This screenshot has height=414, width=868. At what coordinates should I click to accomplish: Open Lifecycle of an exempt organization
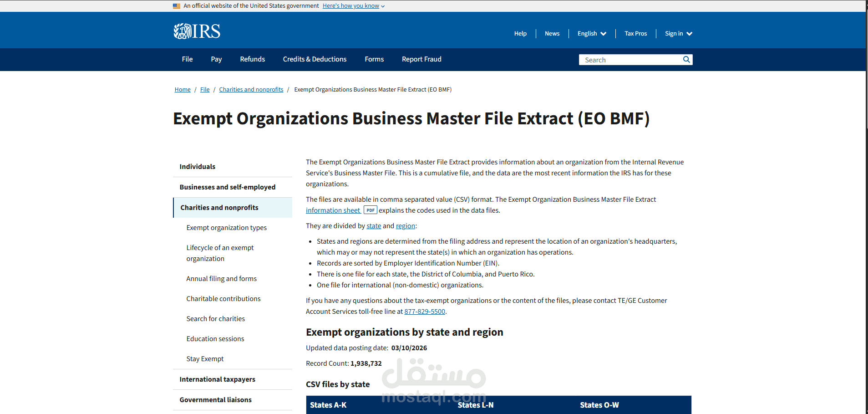coord(220,253)
